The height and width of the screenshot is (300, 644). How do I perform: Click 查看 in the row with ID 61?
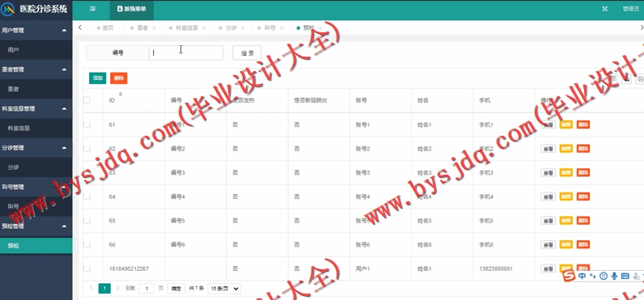548,125
